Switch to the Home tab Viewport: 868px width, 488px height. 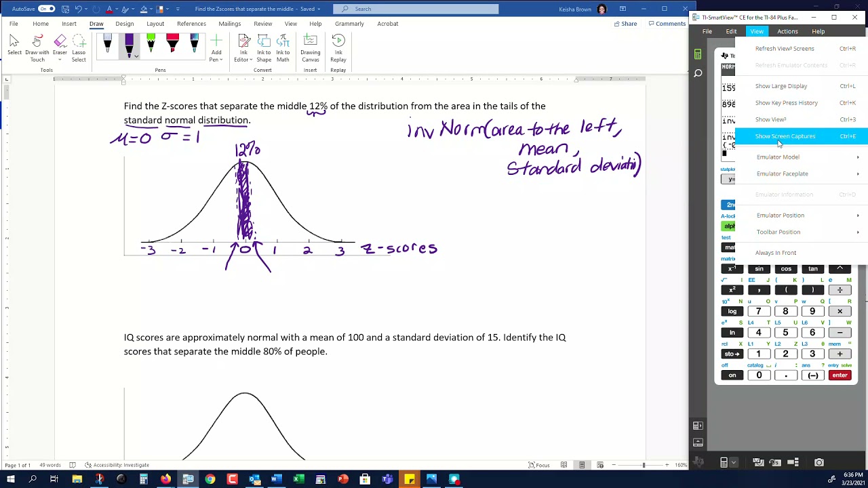pos(41,24)
